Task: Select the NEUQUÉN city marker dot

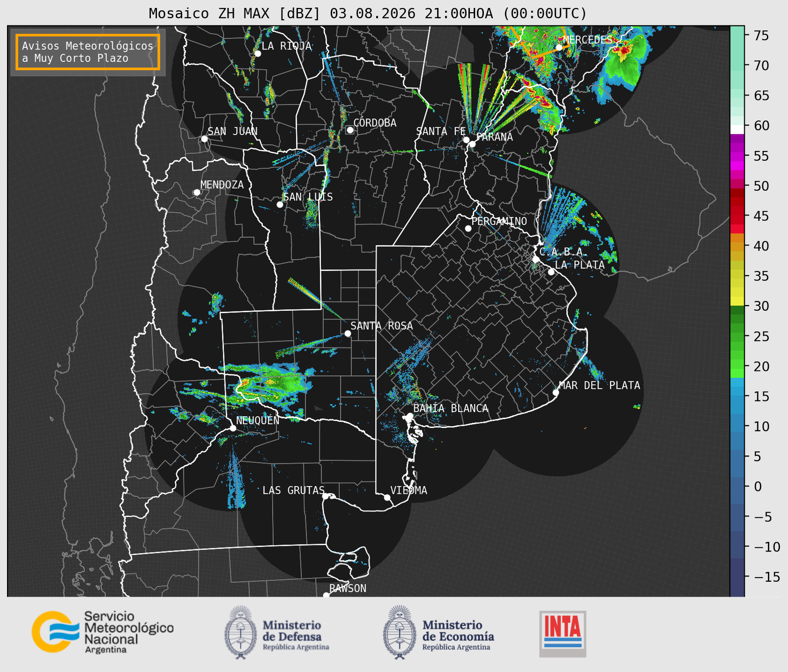Action: pyautogui.click(x=233, y=428)
